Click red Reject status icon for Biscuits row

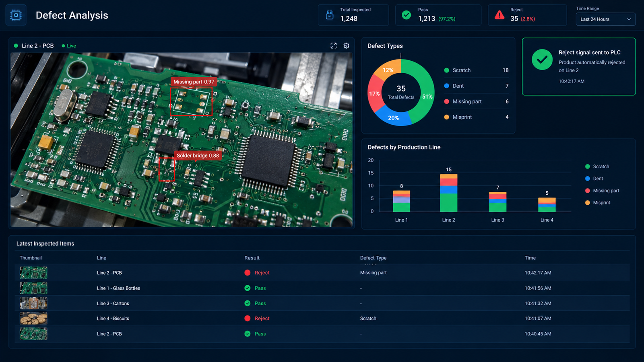click(248, 319)
